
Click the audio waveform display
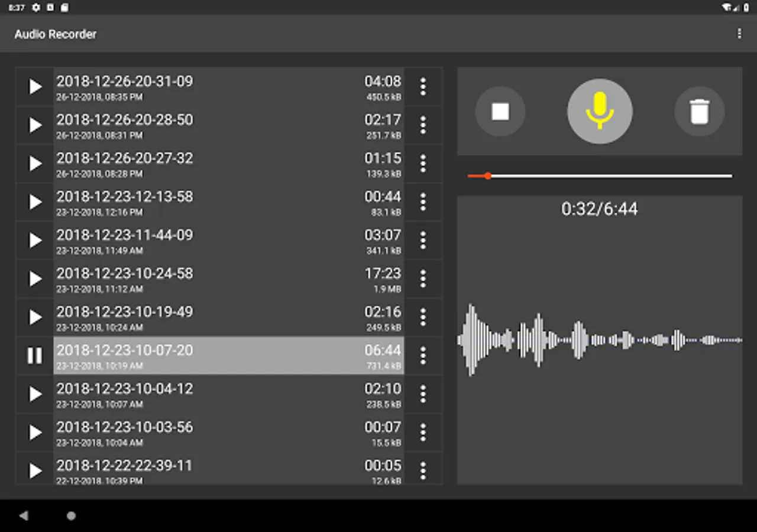pyautogui.click(x=600, y=340)
